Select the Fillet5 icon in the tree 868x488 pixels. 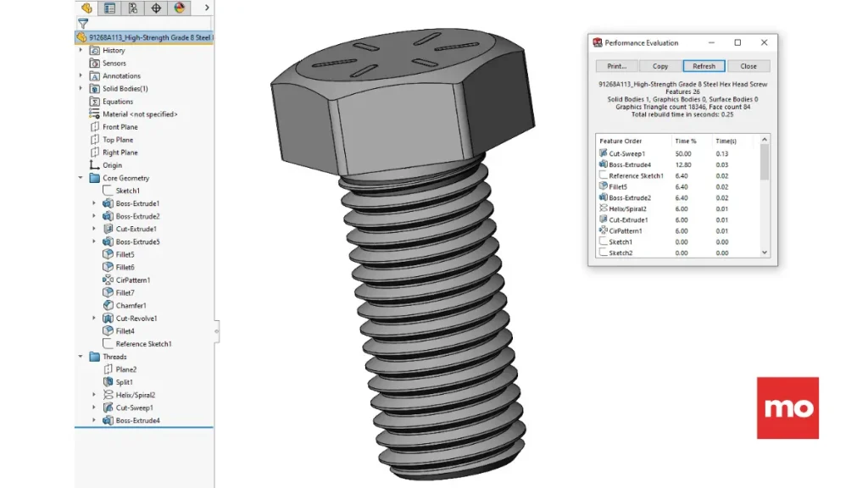108,254
